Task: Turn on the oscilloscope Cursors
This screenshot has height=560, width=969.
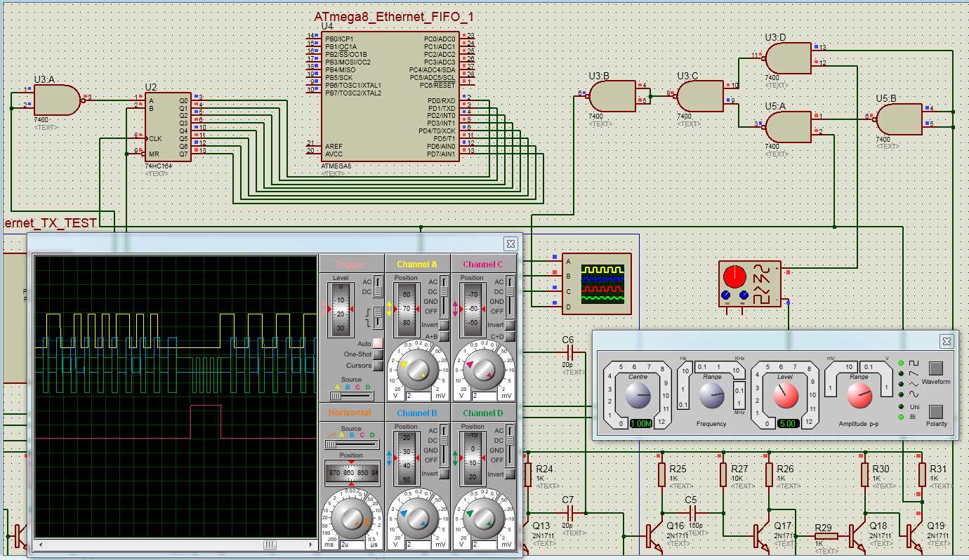Action: click(378, 366)
